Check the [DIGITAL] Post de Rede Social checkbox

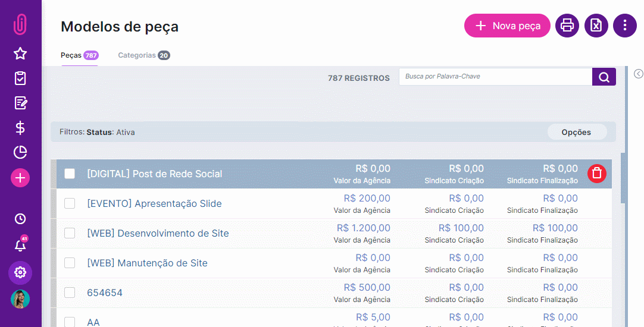70,174
